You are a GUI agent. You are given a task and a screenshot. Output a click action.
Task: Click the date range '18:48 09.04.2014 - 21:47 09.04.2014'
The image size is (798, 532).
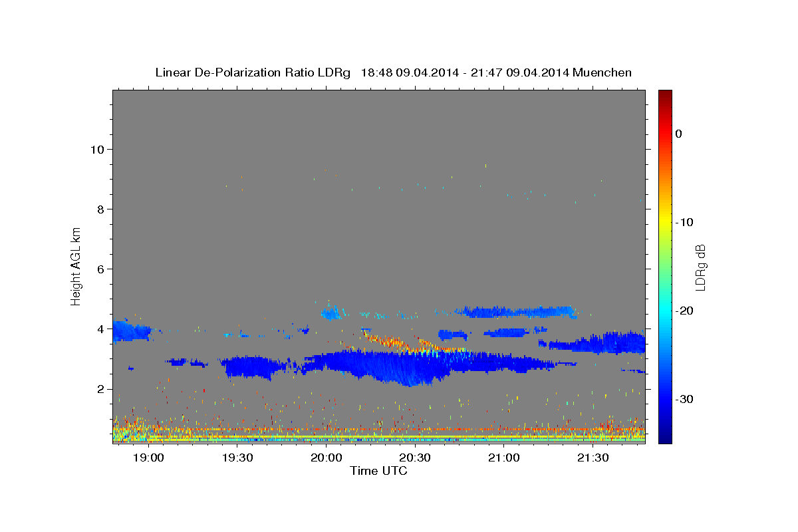(464, 72)
